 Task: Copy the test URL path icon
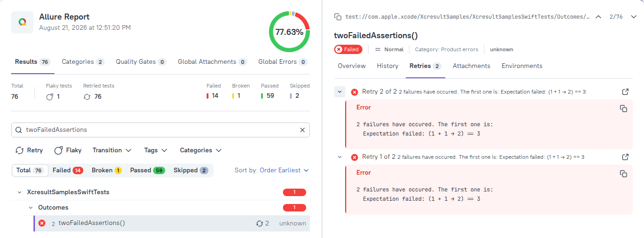coord(338,17)
